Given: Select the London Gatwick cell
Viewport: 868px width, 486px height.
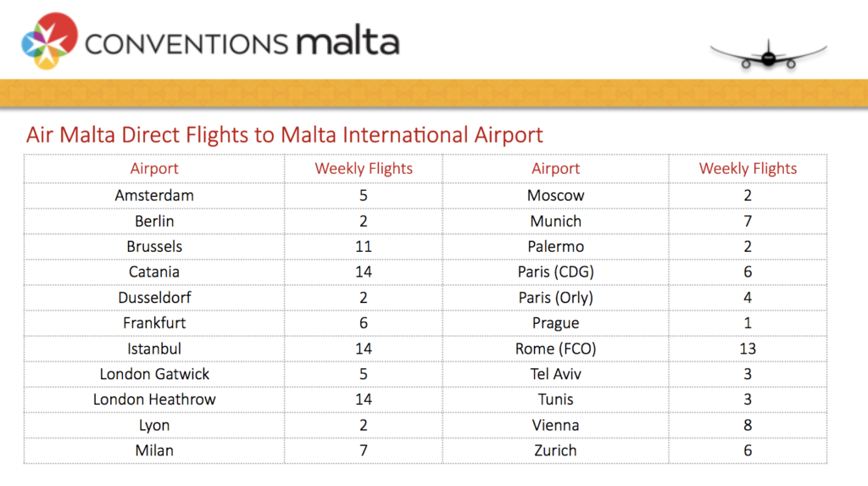Looking at the screenshot, I should (154, 374).
